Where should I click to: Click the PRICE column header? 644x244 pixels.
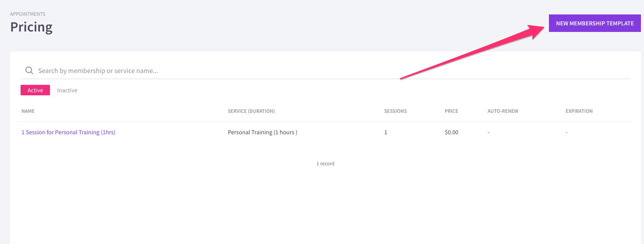pyautogui.click(x=451, y=111)
